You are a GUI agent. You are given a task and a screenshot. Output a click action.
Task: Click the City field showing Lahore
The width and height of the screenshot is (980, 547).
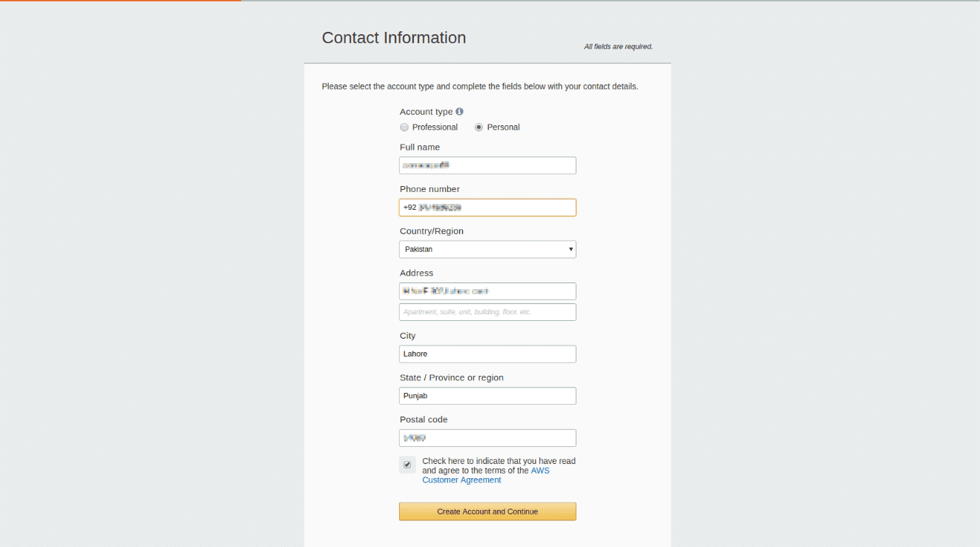coord(487,354)
